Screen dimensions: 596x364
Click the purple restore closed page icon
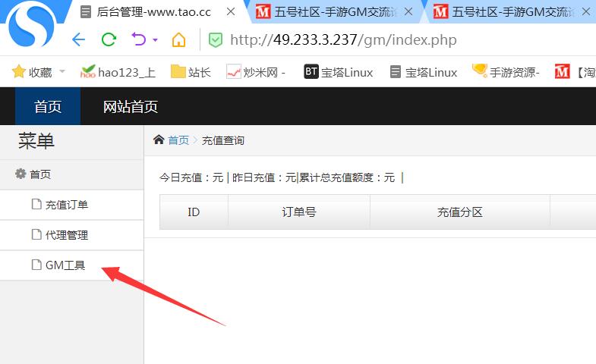[138, 39]
